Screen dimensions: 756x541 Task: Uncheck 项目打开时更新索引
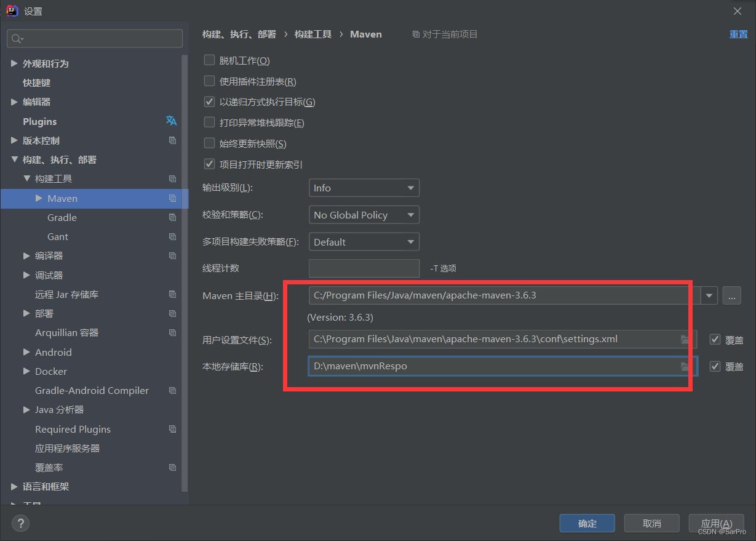tap(209, 164)
